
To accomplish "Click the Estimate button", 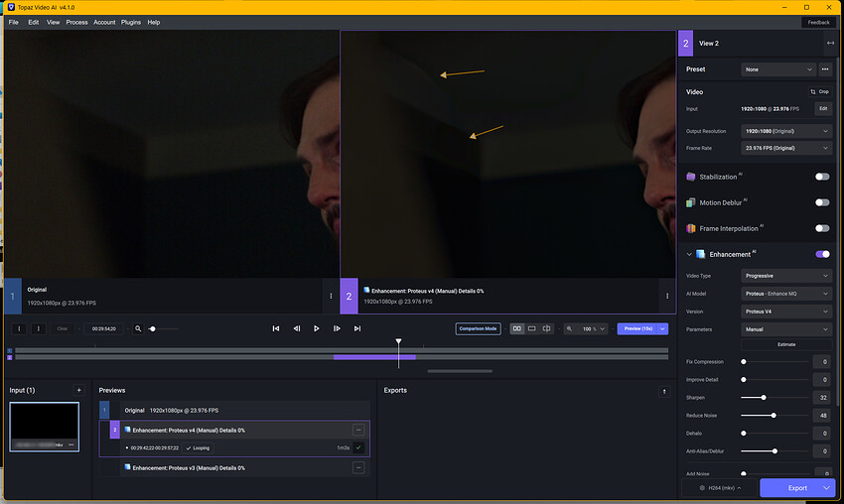I will [786, 344].
